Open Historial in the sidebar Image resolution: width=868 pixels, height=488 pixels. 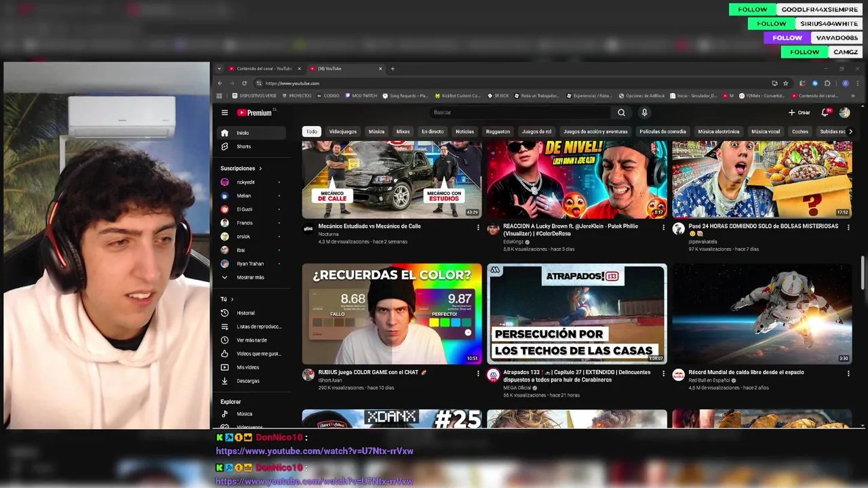pos(252,313)
